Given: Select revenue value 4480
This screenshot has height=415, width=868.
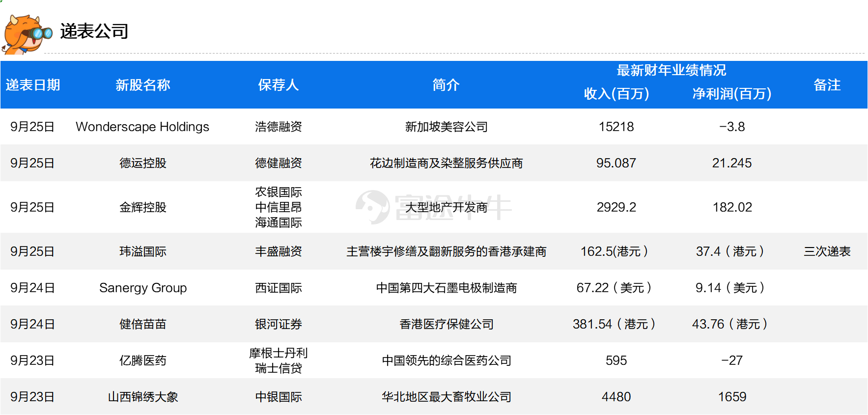Looking at the screenshot, I should pyautogui.click(x=616, y=397).
